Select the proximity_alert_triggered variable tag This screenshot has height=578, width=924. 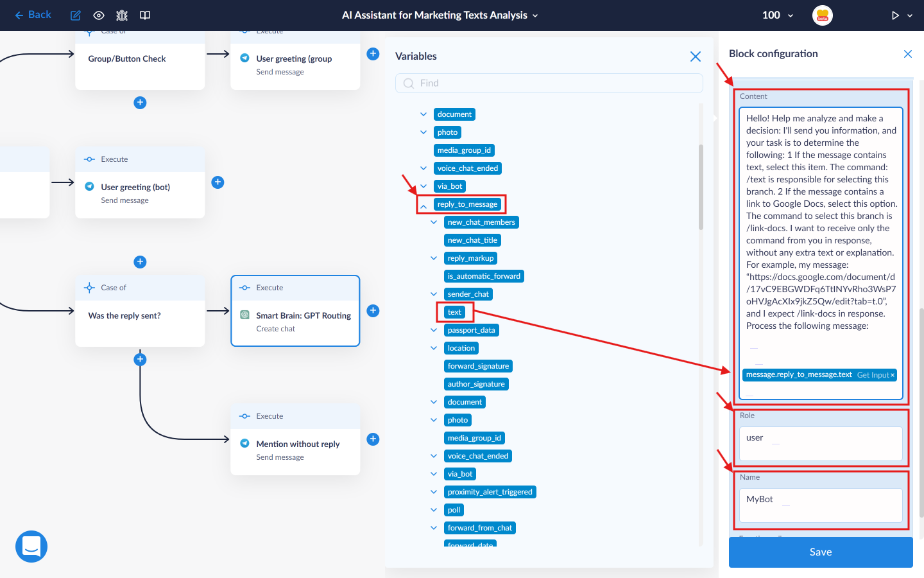(x=490, y=492)
